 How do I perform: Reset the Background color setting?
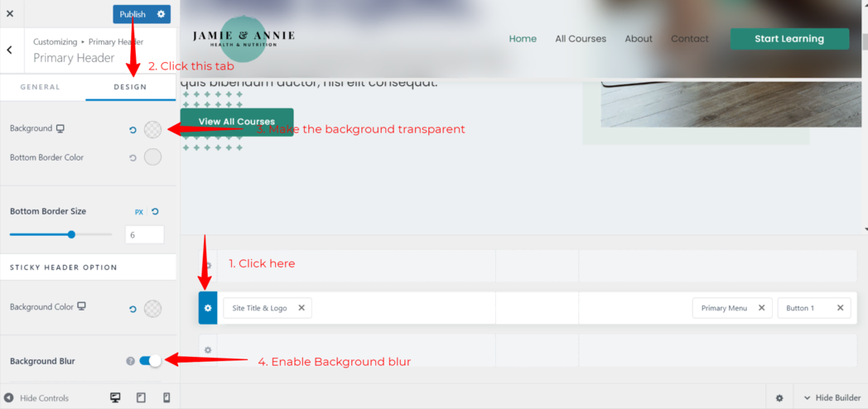click(x=133, y=130)
